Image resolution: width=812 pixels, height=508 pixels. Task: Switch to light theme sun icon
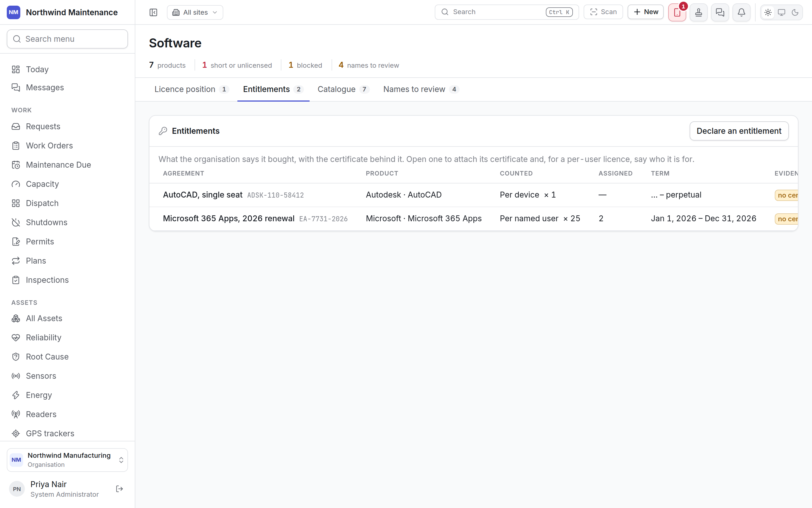[x=768, y=12]
